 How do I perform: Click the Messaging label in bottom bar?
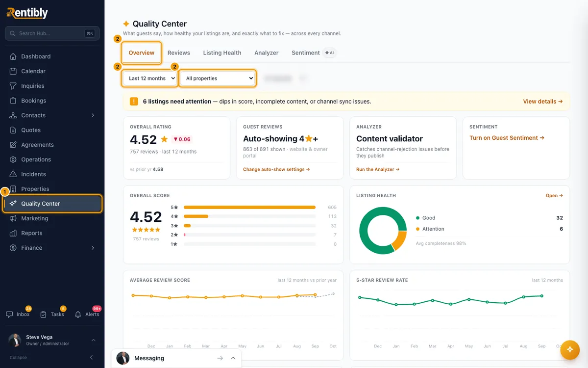149,359
